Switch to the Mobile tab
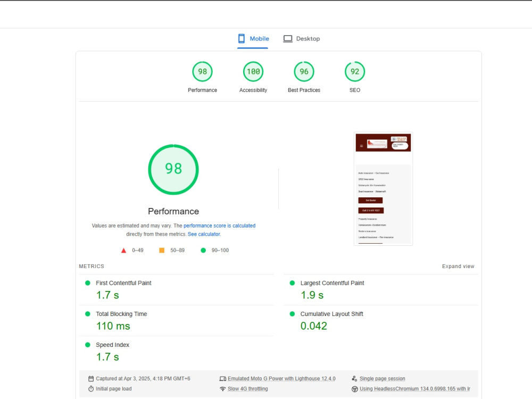This screenshot has height=399, width=532. pyautogui.click(x=253, y=39)
